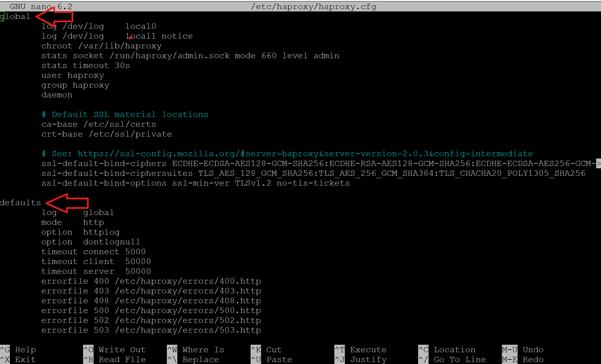Click the 'ssl-default-bind-ciphersuites' line
The width and height of the screenshot is (601, 364).
point(313,173)
